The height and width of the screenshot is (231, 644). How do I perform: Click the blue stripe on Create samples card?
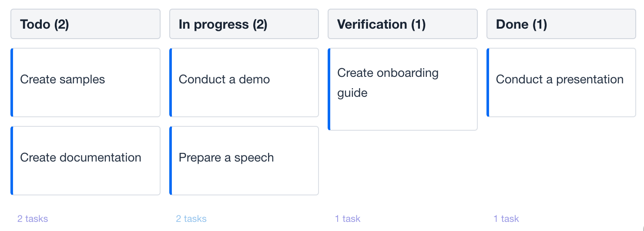coord(12,82)
